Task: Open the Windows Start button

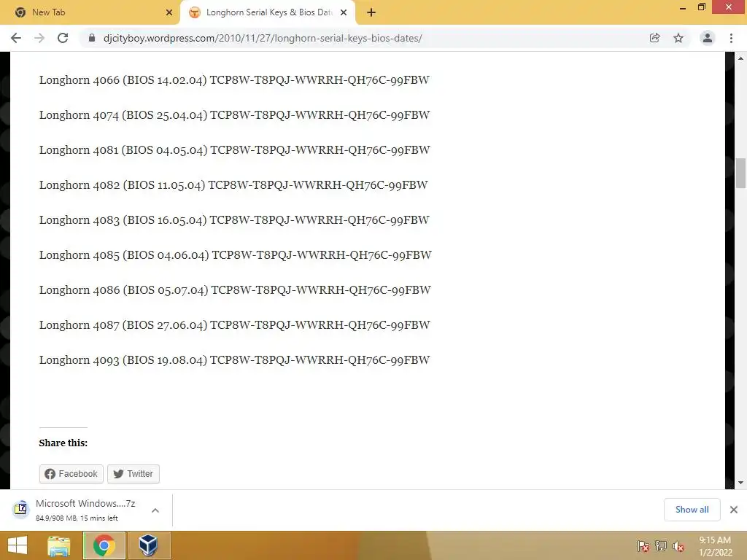Action: coord(18,545)
